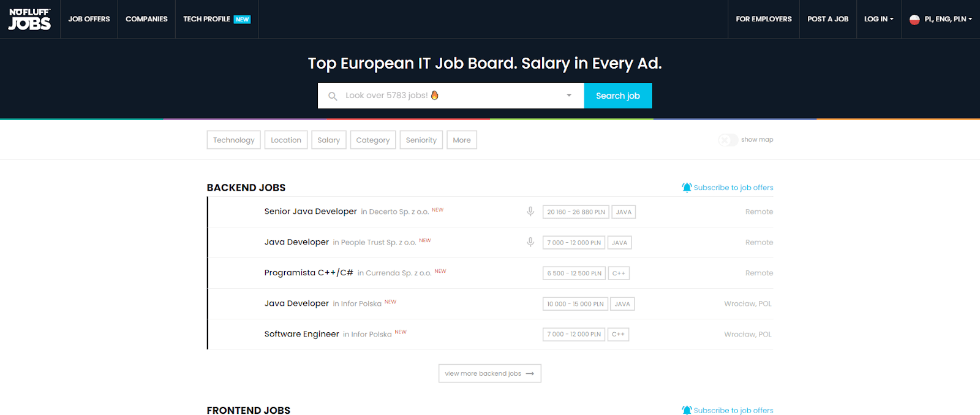The height and width of the screenshot is (415, 980).
Task: Open the Companies page
Action: click(146, 19)
